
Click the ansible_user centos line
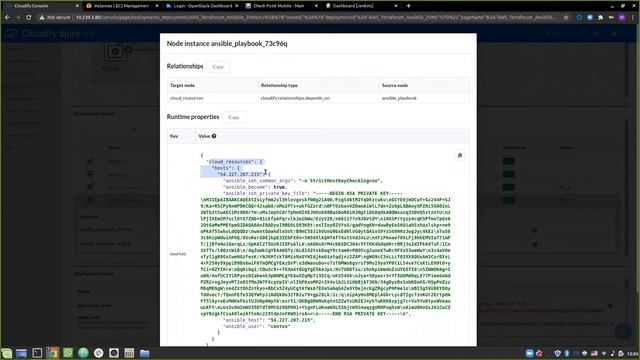(x=256, y=327)
